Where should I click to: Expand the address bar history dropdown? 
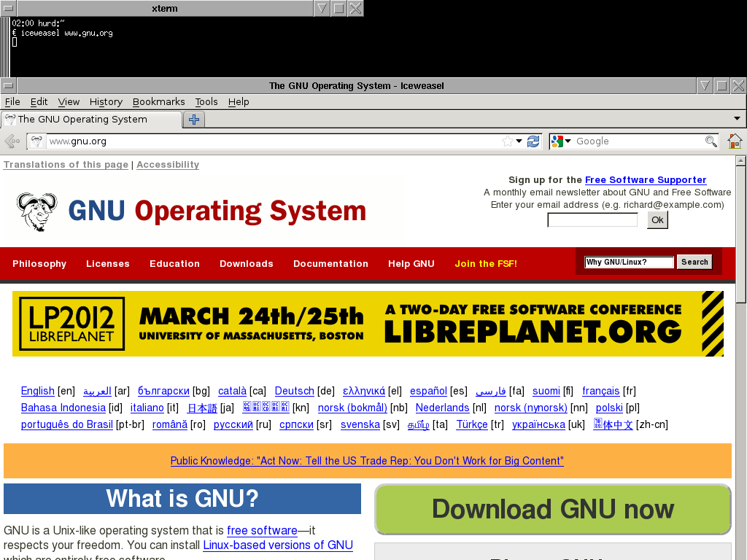(519, 141)
